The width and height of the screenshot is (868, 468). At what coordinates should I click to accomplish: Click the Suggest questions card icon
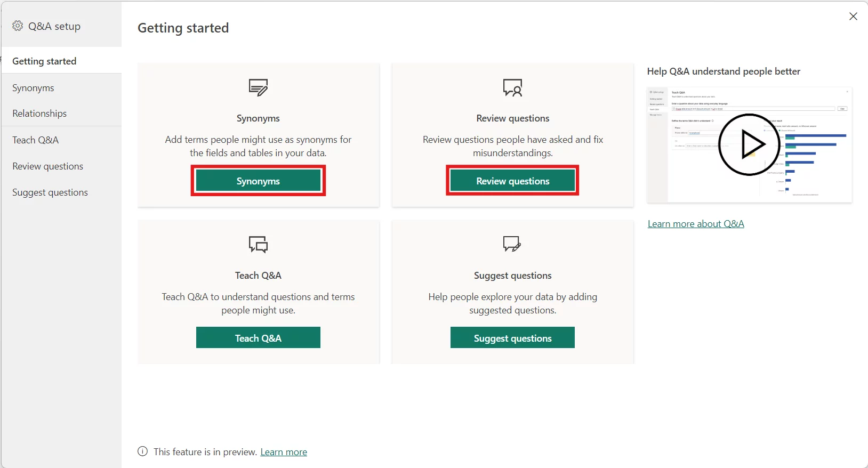[512, 244]
